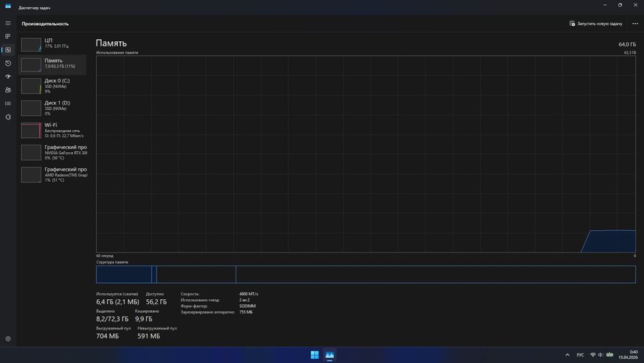This screenshot has height=363, width=644.
Task: Open the Details page list icon
Action: (x=8, y=104)
